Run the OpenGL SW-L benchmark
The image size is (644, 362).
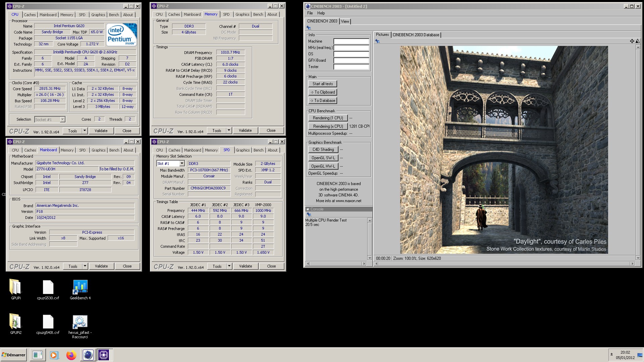323,158
